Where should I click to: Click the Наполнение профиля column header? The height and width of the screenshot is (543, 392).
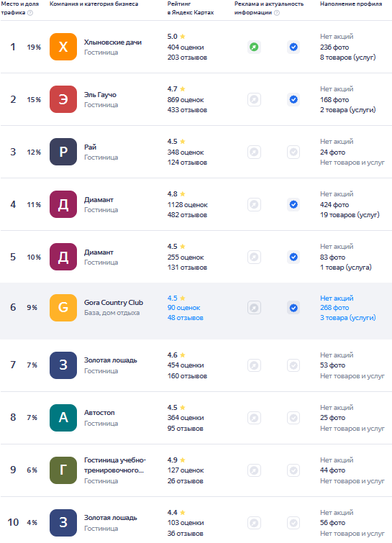(x=351, y=4)
